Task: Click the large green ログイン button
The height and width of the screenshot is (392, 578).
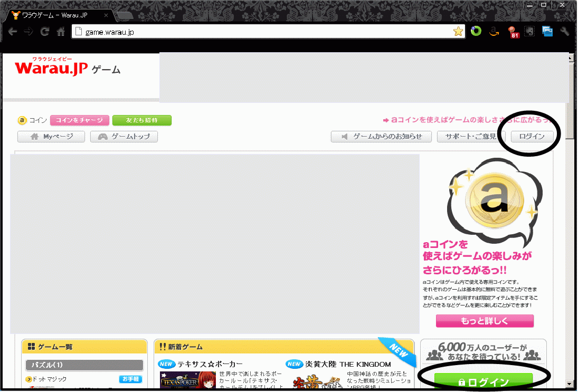Action: click(x=484, y=381)
